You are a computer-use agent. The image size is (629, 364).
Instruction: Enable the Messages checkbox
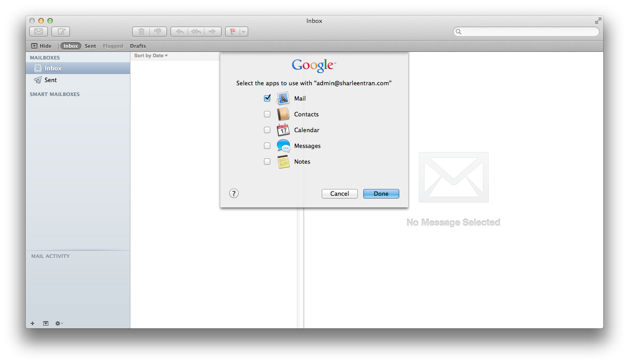(267, 146)
